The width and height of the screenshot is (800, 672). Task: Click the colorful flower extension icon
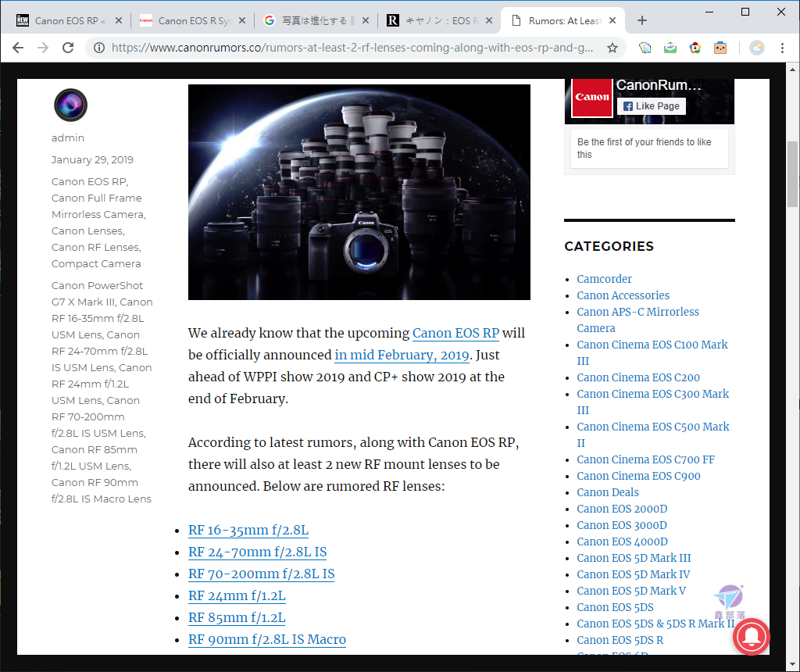(695, 48)
